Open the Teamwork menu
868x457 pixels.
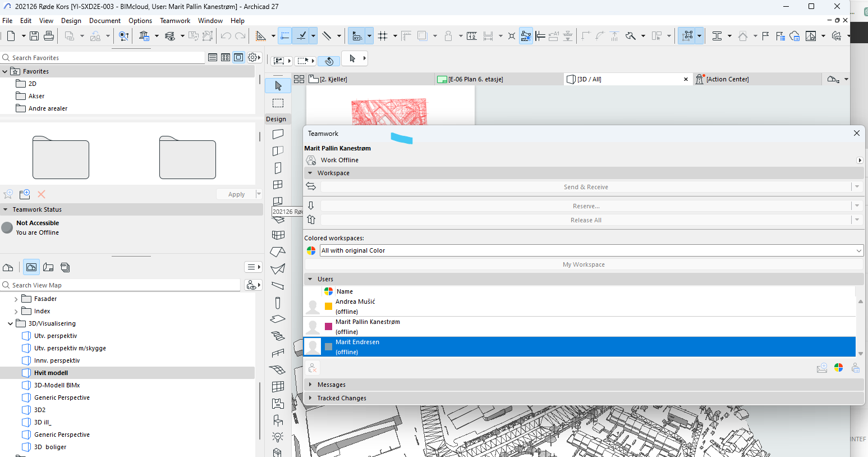(174, 21)
